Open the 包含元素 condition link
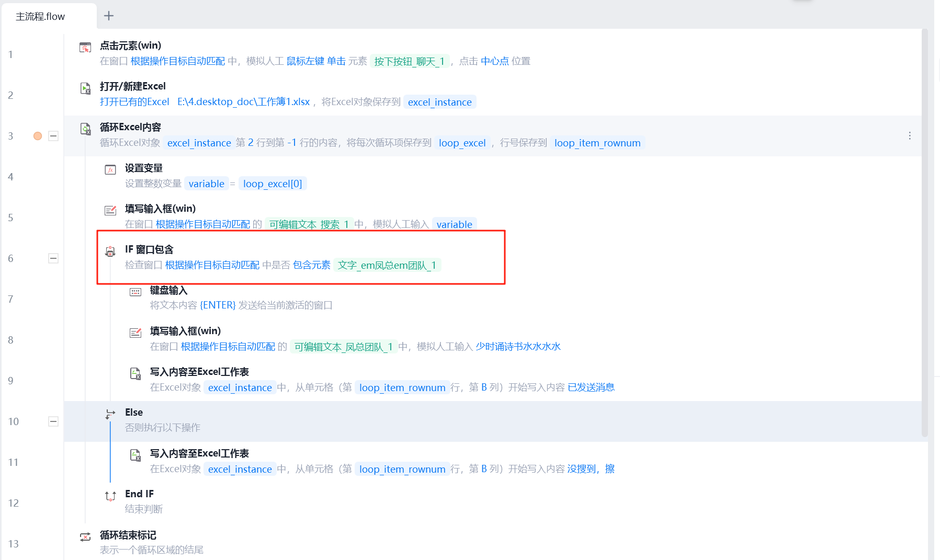The image size is (940, 560). coord(312,265)
